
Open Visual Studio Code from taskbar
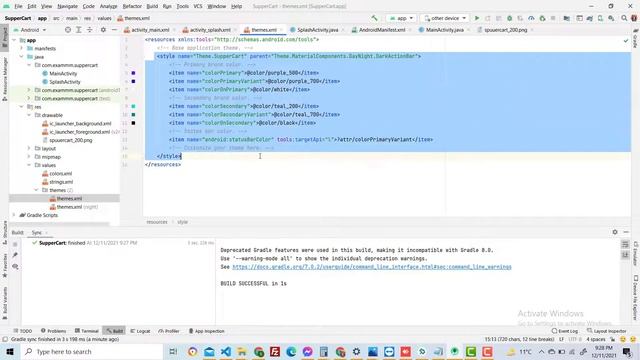(226, 351)
